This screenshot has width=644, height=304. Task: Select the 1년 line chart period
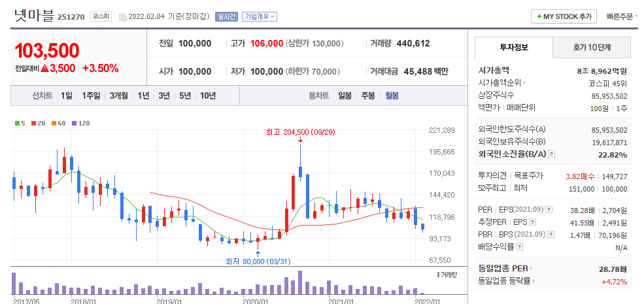143,95
